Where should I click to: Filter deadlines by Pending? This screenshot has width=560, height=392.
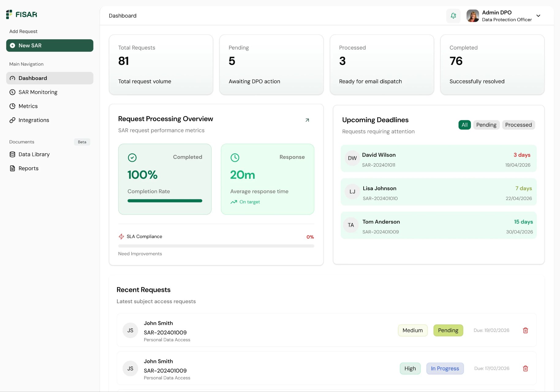pyautogui.click(x=486, y=125)
